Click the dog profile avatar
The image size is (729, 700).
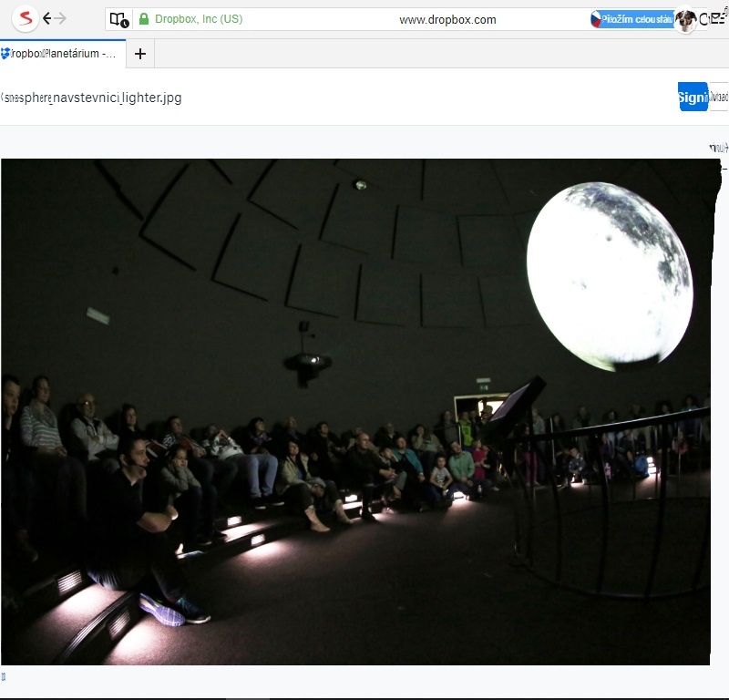[x=685, y=20]
